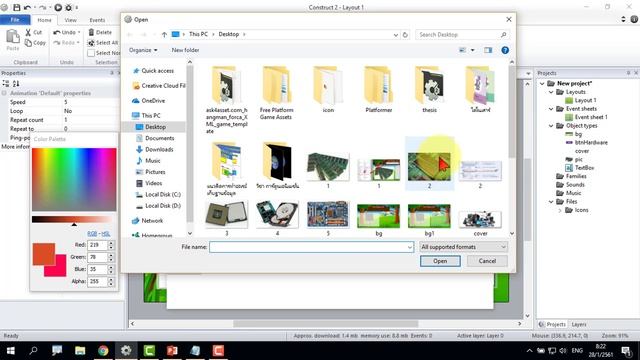The image size is (640, 360).
Task: Click the Undo ribbon icon
Action: 57,32
